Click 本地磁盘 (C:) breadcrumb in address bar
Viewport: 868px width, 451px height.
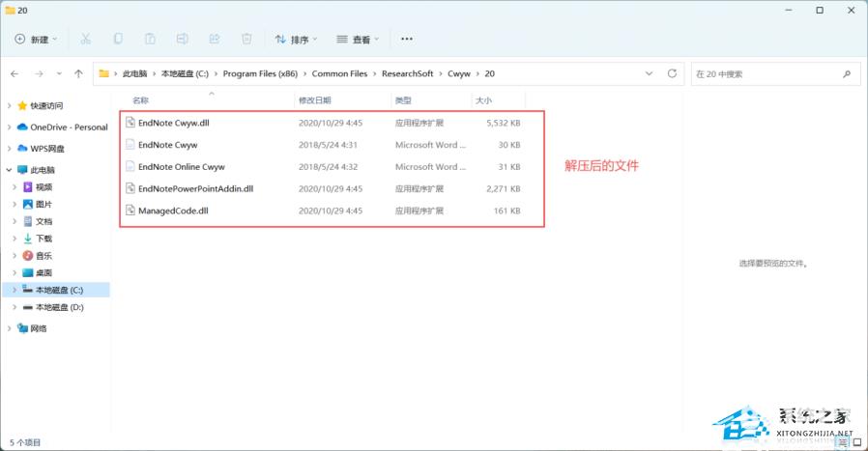click(185, 73)
